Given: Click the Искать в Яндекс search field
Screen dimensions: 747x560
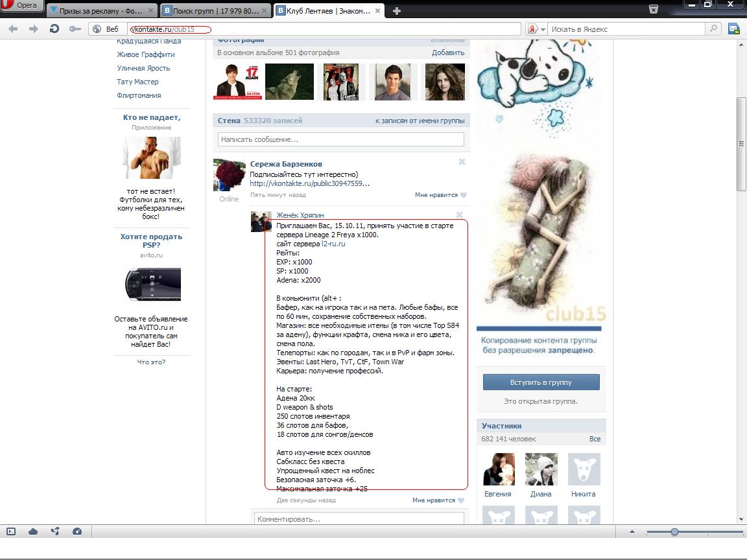Looking at the screenshot, I should pos(626,29).
